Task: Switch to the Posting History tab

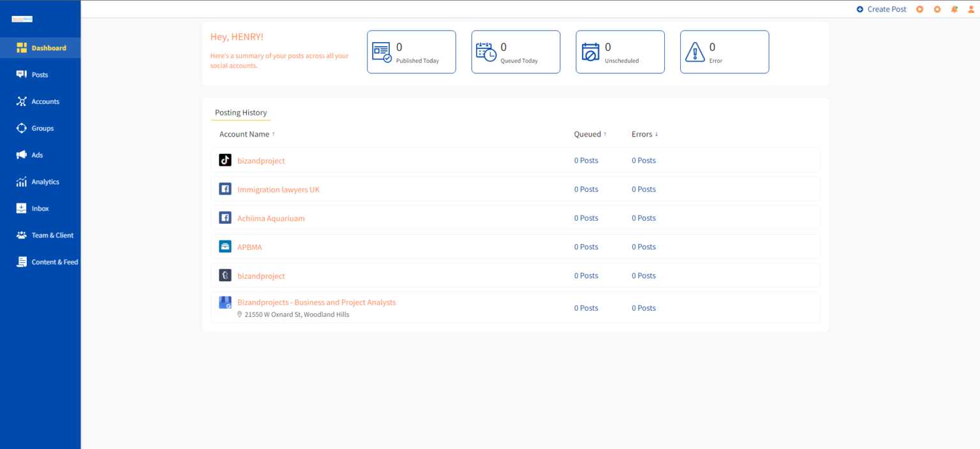Action: [x=241, y=112]
